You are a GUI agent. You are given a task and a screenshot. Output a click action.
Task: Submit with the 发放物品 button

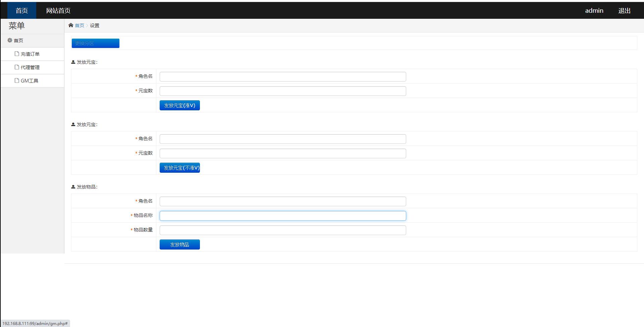(179, 244)
